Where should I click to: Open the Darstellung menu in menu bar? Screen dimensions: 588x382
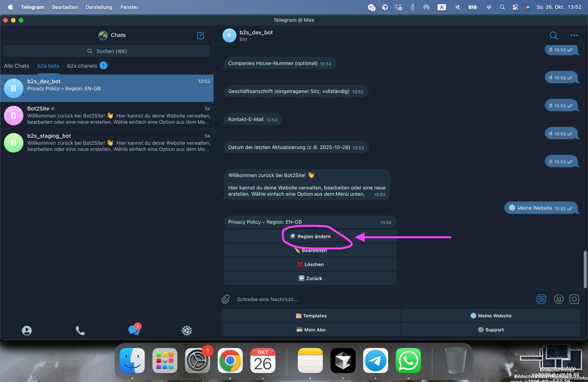coord(99,7)
